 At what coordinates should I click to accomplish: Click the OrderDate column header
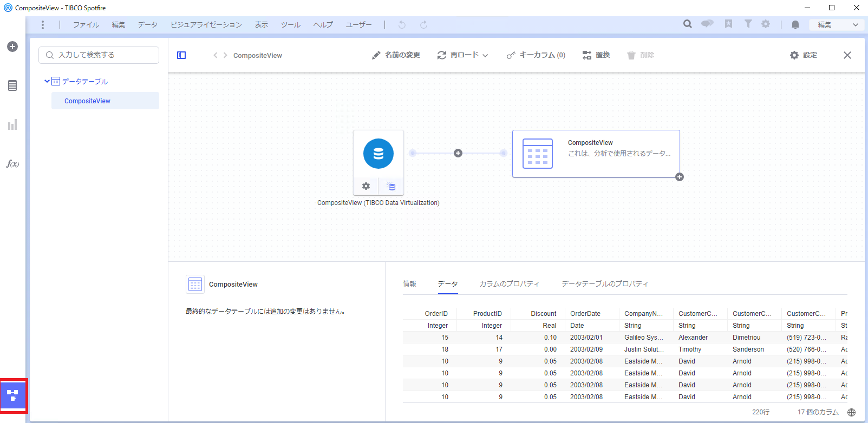585,314
